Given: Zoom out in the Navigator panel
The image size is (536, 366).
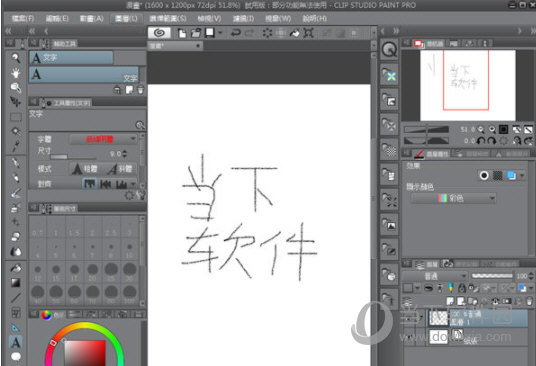Looking at the screenshot, I should 481,130.
